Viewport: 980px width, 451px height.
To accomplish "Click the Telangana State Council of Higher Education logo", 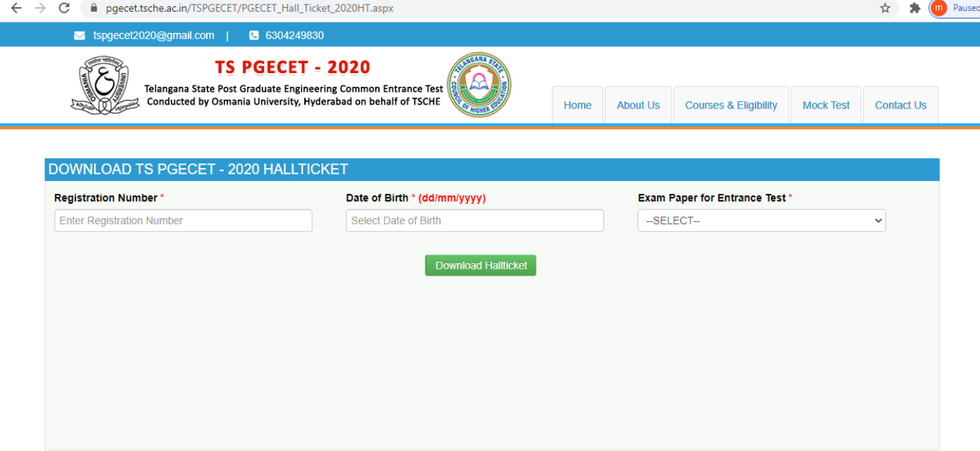I will coord(479,85).
